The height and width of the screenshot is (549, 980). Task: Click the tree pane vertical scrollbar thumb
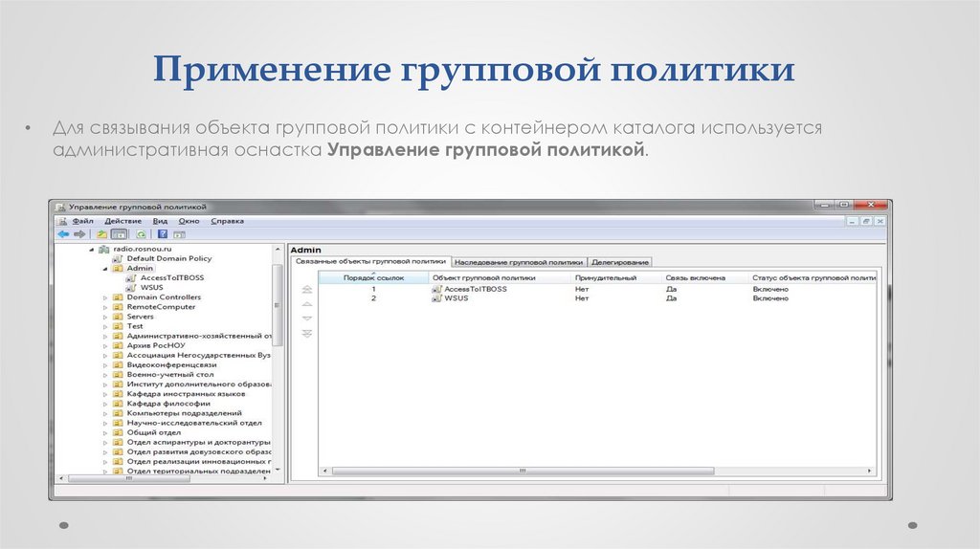coord(278,305)
